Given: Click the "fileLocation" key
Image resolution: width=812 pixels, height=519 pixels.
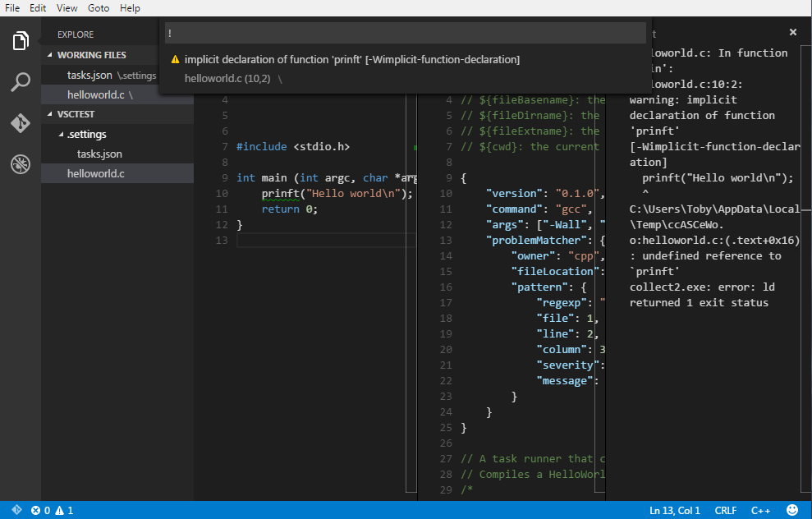Looking at the screenshot, I should (x=555, y=272).
